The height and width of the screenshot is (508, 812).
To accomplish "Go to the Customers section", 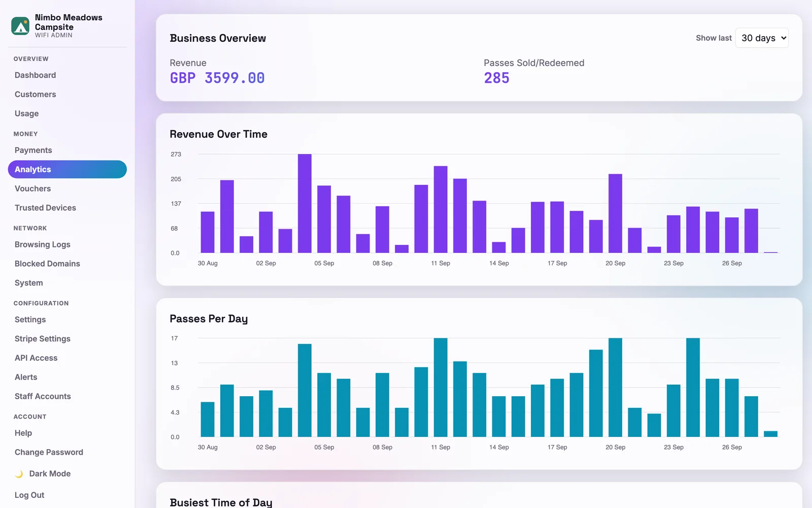I will (67, 94).
